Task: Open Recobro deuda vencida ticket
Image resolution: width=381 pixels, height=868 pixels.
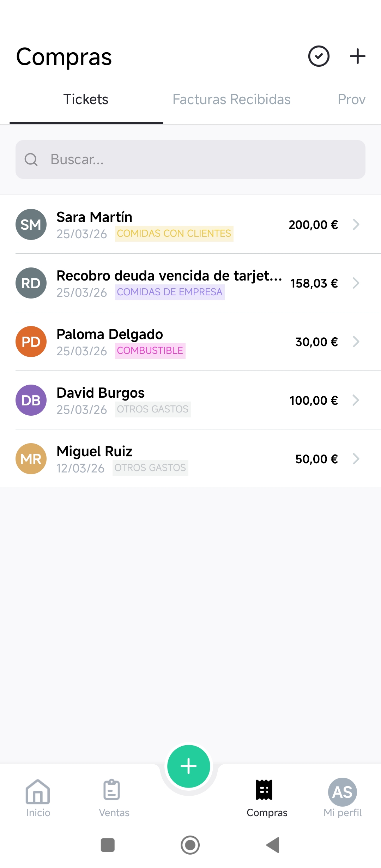Action: [x=190, y=283]
